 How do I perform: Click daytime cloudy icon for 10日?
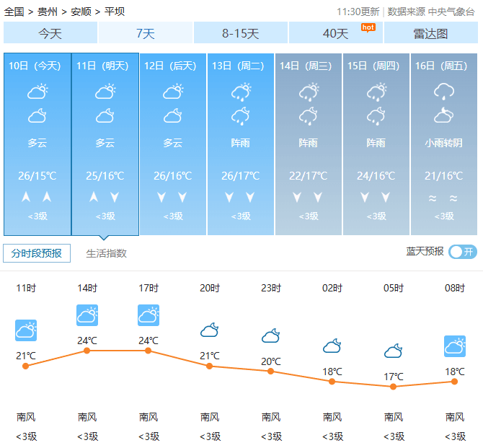[x=37, y=92]
